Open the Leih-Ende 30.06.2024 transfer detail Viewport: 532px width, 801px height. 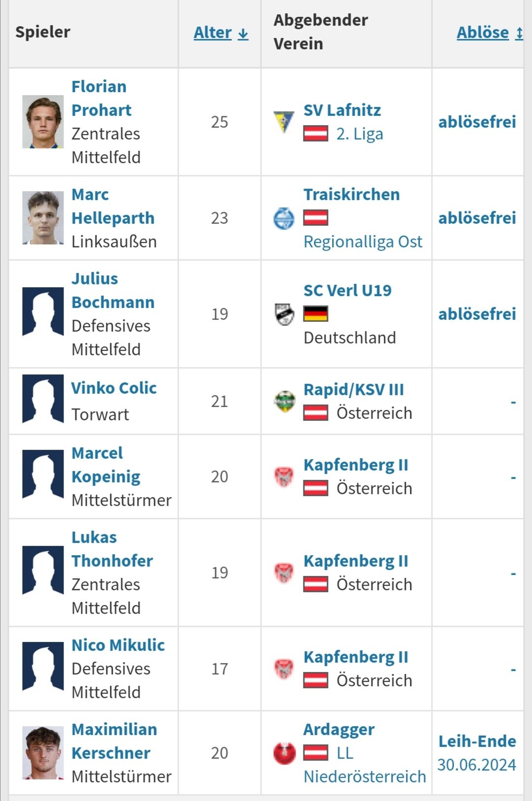(477, 753)
